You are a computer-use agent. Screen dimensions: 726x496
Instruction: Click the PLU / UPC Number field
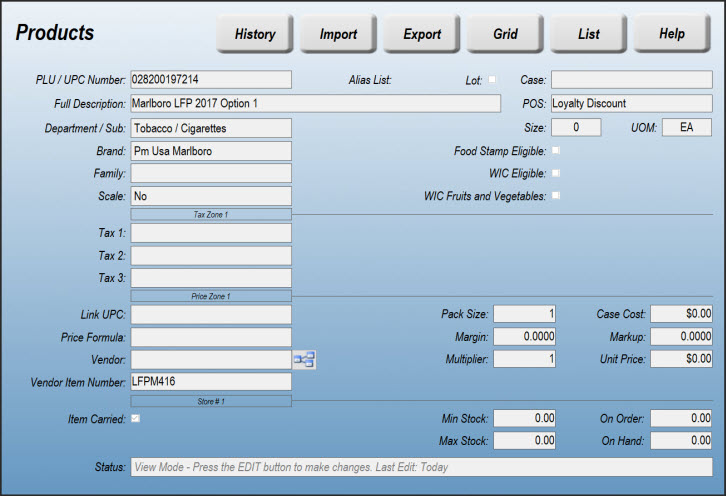[x=211, y=79]
